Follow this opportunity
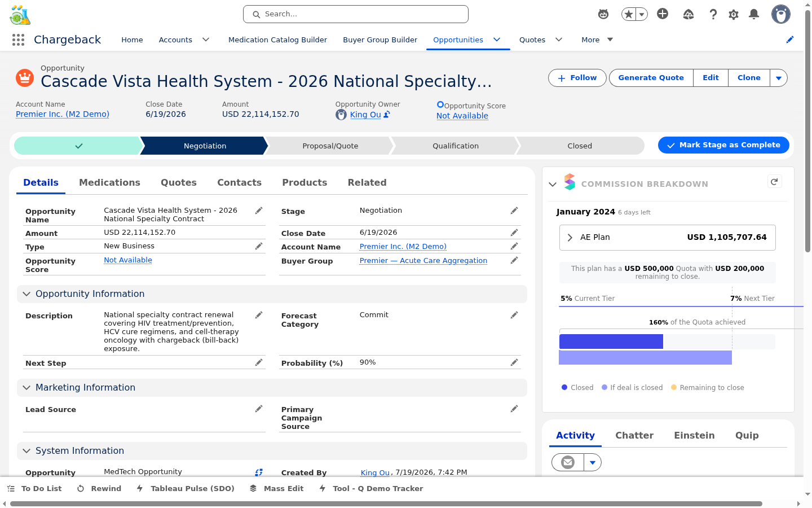The image size is (812, 508). click(x=577, y=78)
